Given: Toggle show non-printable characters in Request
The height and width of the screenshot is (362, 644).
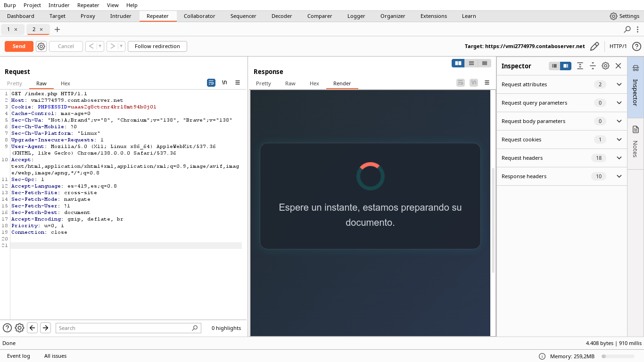Looking at the screenshot, I should coord(224,82).
